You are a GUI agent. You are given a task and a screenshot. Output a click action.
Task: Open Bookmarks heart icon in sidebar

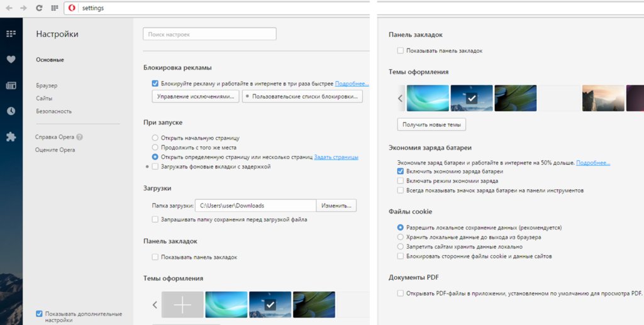pyautogui.click(x=11, y=60)
